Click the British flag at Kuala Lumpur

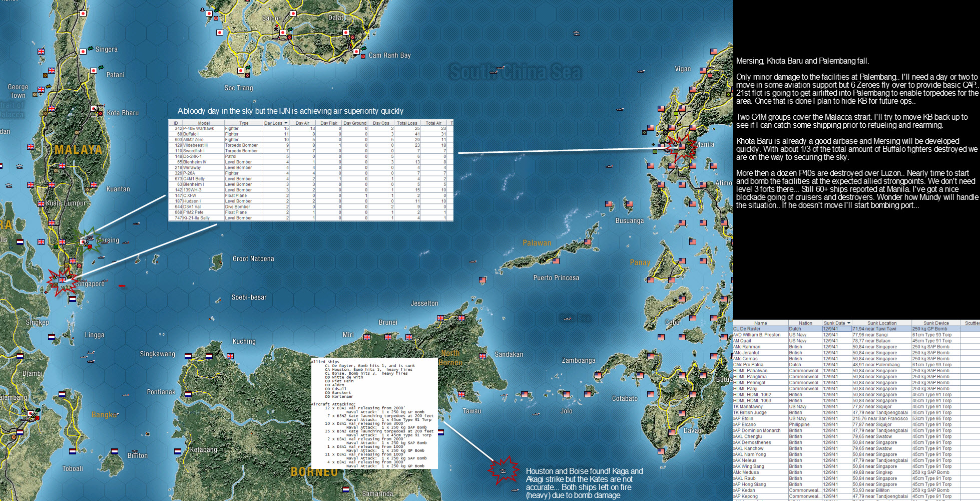click(41, 204)
